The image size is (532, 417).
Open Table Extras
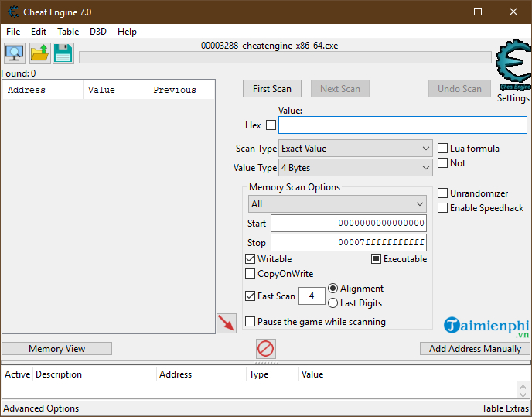coord(506,408)
